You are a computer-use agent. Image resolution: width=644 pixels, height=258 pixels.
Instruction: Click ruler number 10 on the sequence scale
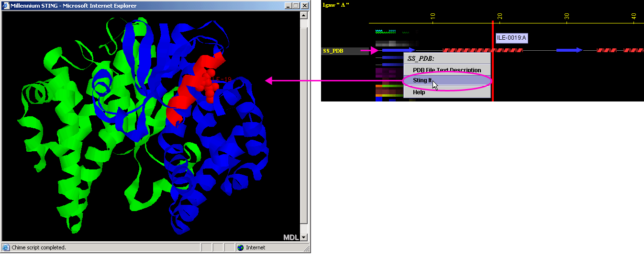433,16
